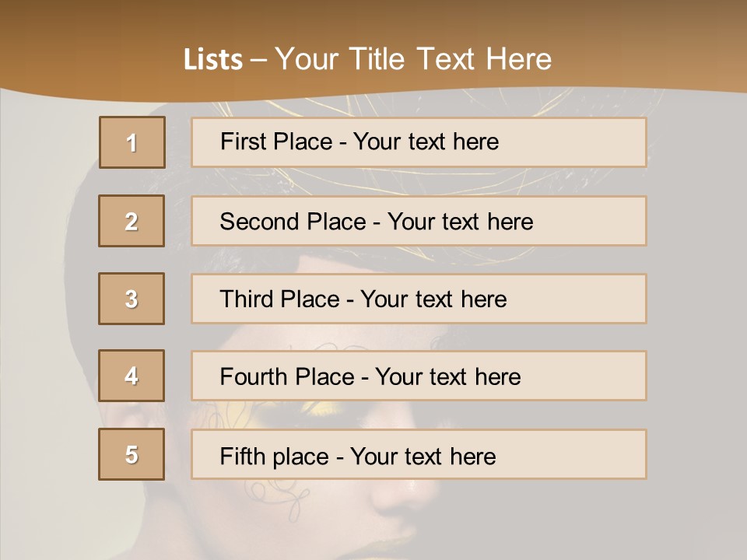Click the number 3 box
Image resolution: width=747 pixels, height=560 pixels.
(x=132, y=299)
